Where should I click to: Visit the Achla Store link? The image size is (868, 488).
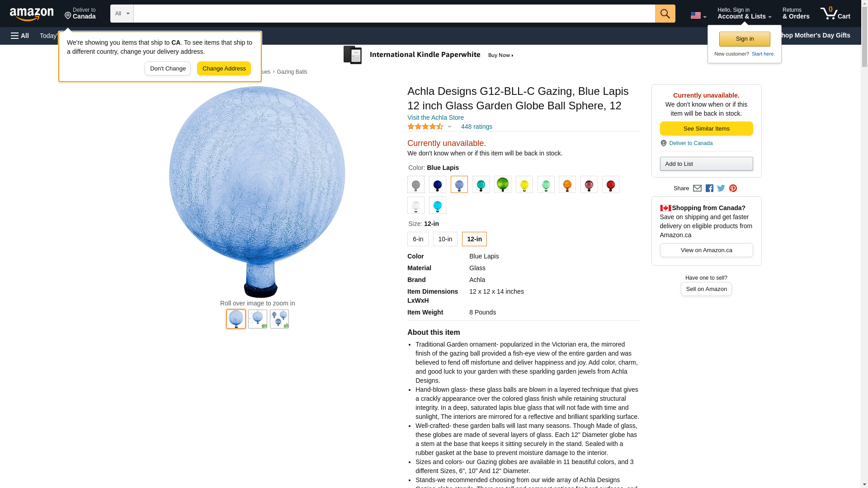[x=435, y=117]
